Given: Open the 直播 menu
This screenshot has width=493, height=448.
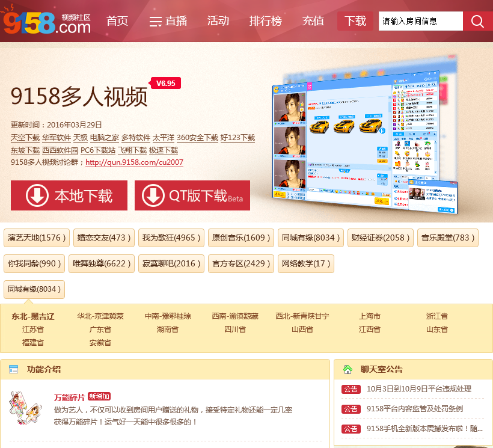Looking at the screenshot, I should coord(168,21).
